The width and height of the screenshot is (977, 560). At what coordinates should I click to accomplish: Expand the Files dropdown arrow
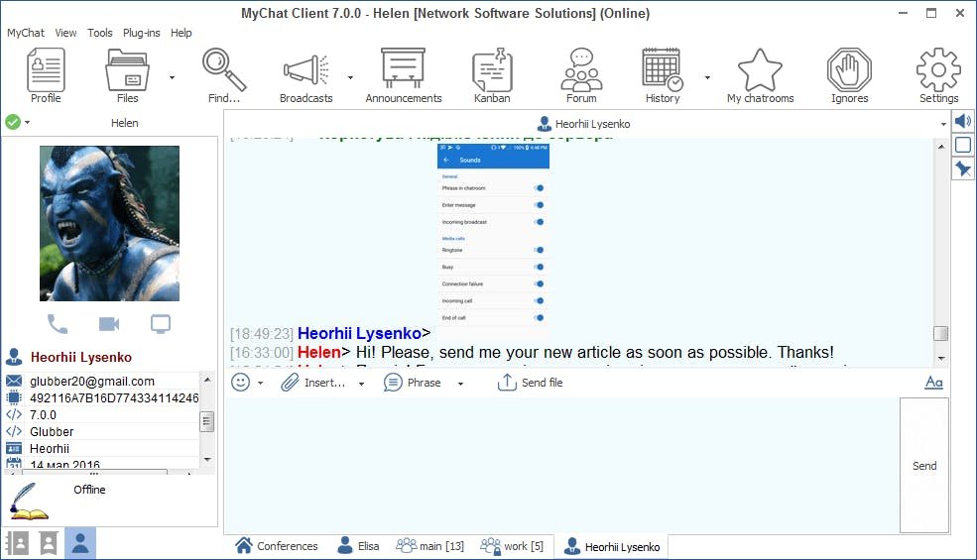point(172,78)
